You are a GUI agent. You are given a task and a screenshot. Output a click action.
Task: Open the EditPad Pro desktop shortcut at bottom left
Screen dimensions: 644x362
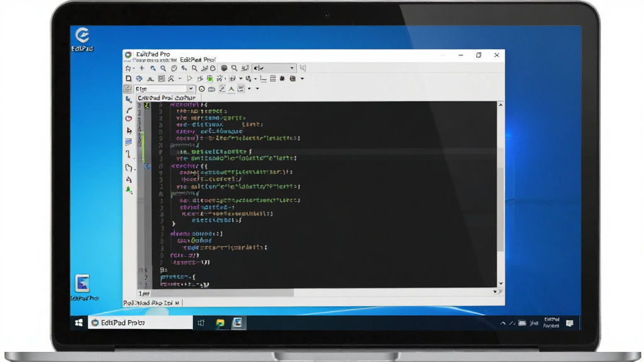coord(84,288)
